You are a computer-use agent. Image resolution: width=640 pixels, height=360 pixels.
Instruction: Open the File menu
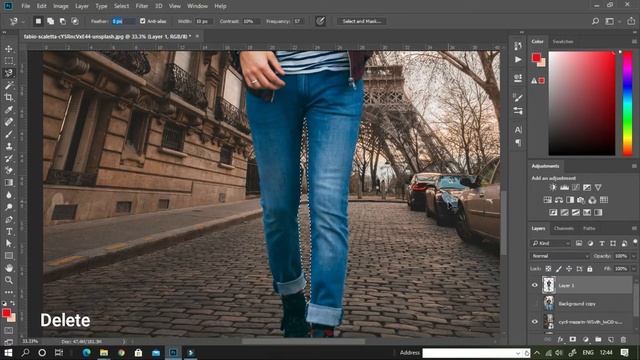click(x=26, y=6)
